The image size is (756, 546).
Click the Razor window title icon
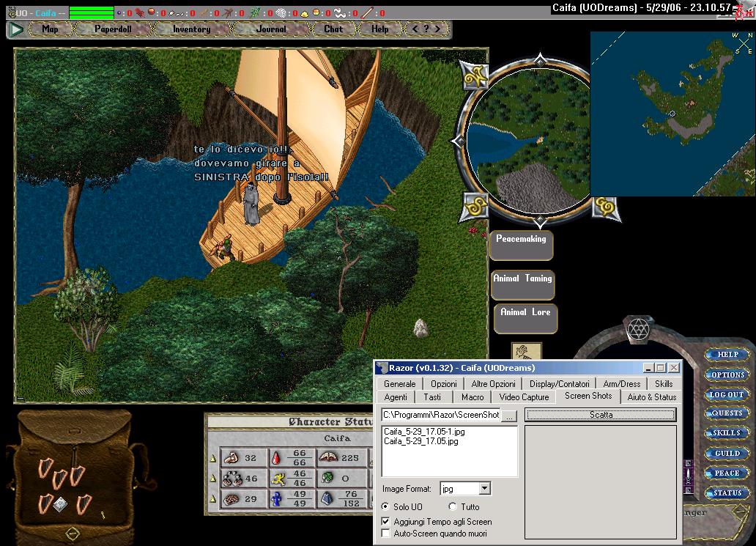[x=382, y=368]
